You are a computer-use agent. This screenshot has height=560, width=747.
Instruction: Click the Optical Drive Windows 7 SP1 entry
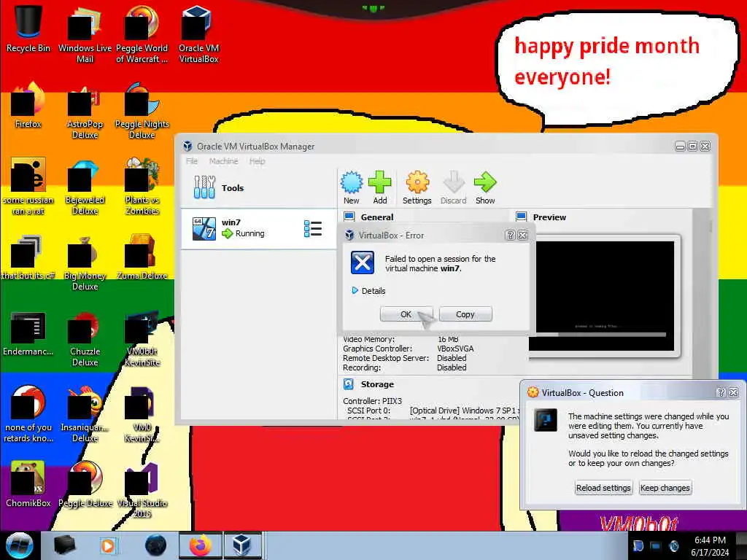coord(465,411)
